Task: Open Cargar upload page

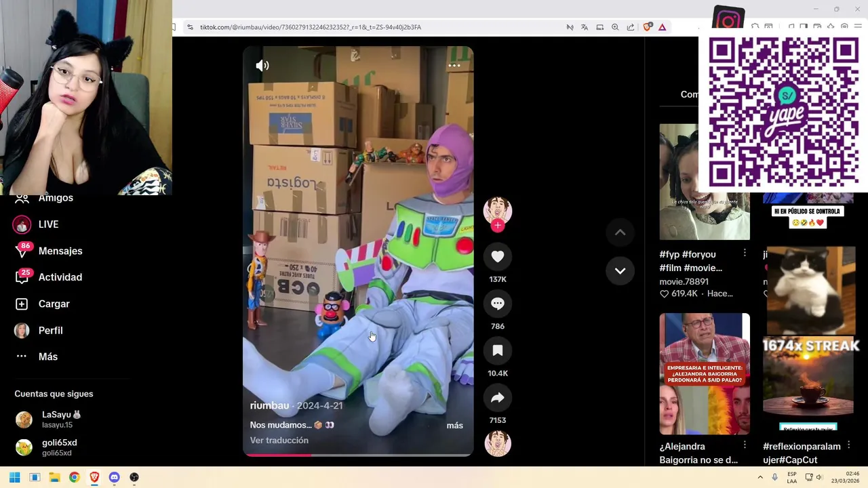Action: pos(54,304)
